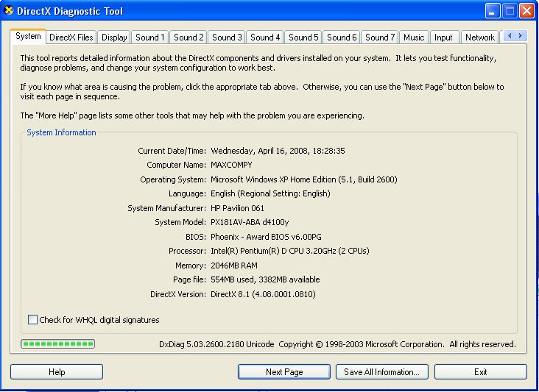
Task: Go to the Sound 1 tab
Action: pos(150,38)
